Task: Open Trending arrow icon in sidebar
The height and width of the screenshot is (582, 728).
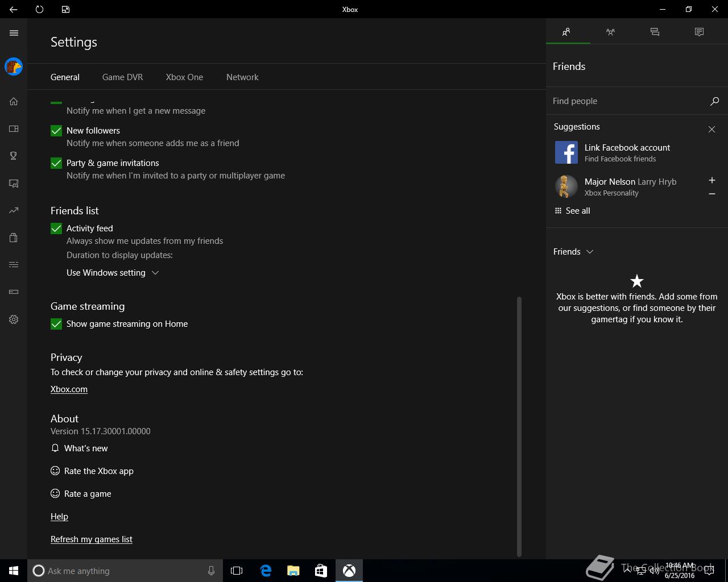Action: coord(14,210)
